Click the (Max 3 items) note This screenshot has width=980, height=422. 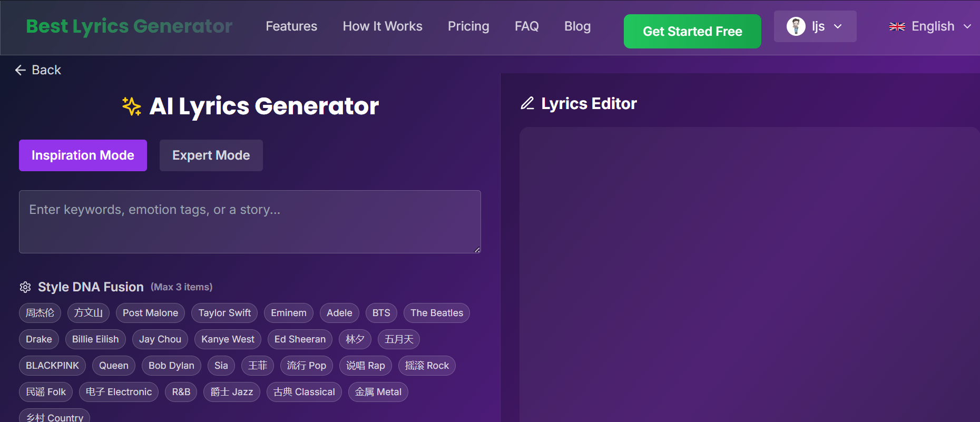[182, 287]
